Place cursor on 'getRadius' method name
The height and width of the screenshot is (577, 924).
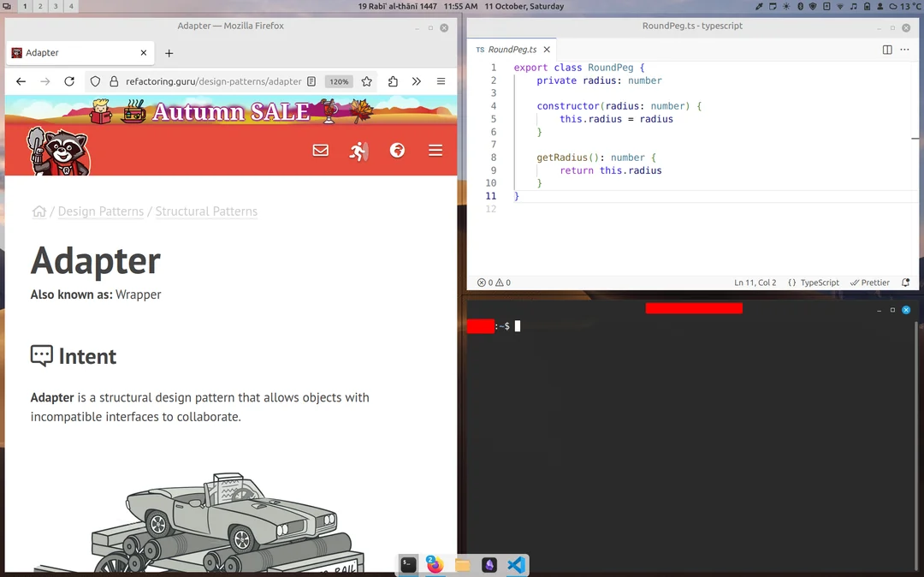click(562, 158)
